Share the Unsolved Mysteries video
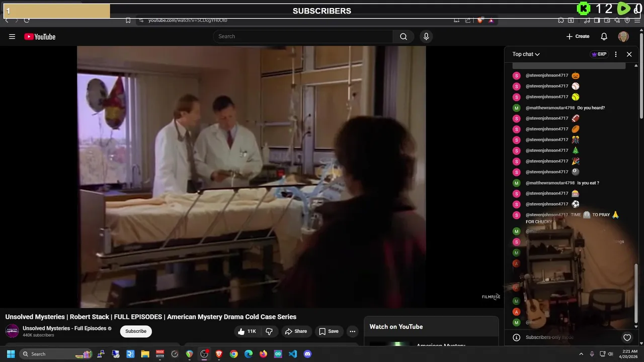644x362 pixels. (x=296, y=331)
